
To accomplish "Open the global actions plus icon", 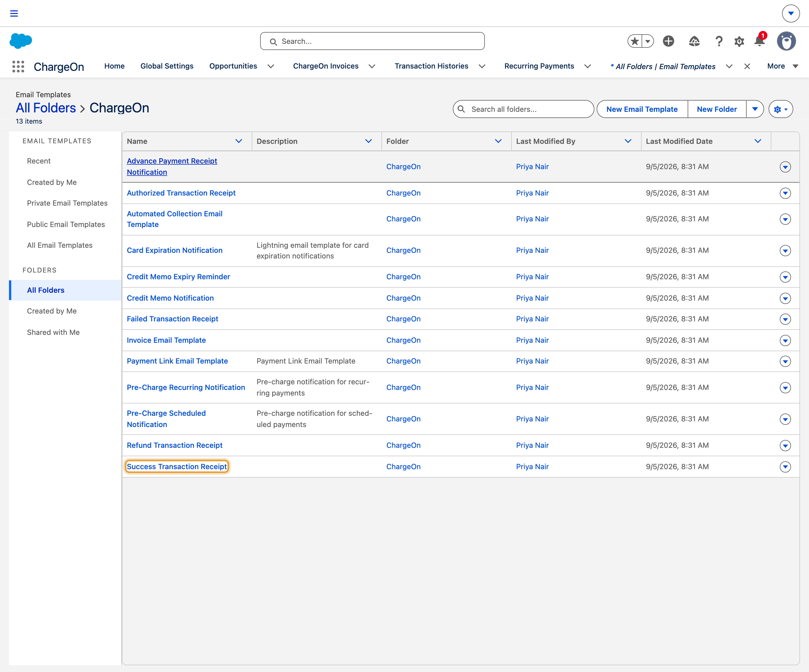I will [668, 41].
